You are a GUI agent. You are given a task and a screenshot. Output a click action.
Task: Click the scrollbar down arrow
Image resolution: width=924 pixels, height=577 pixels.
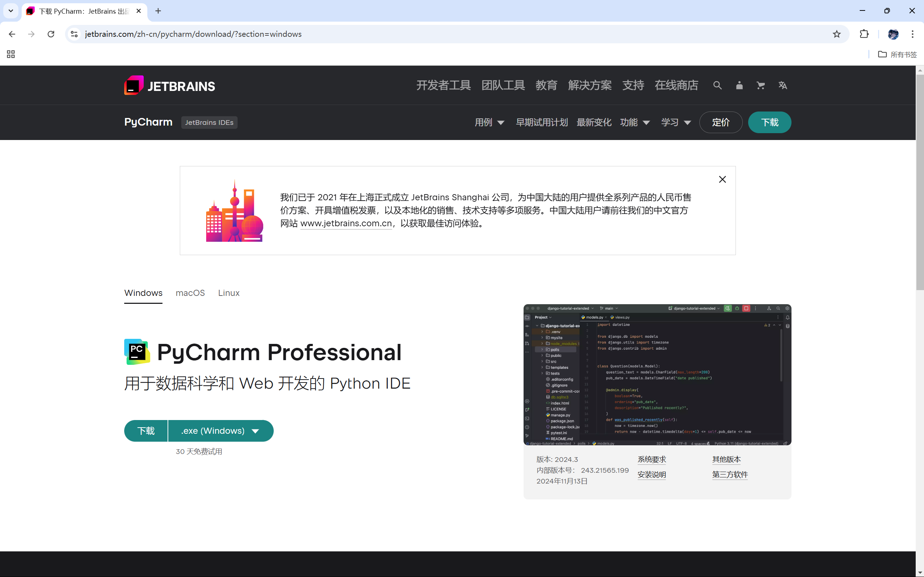(x=920, y=573)
